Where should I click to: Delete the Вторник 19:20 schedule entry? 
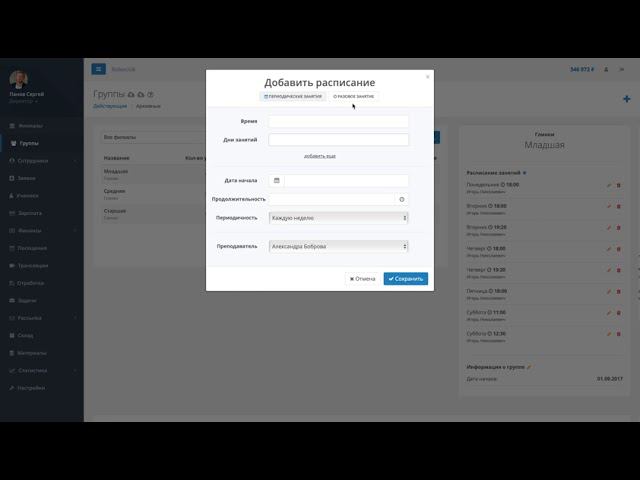coord(618,228)
